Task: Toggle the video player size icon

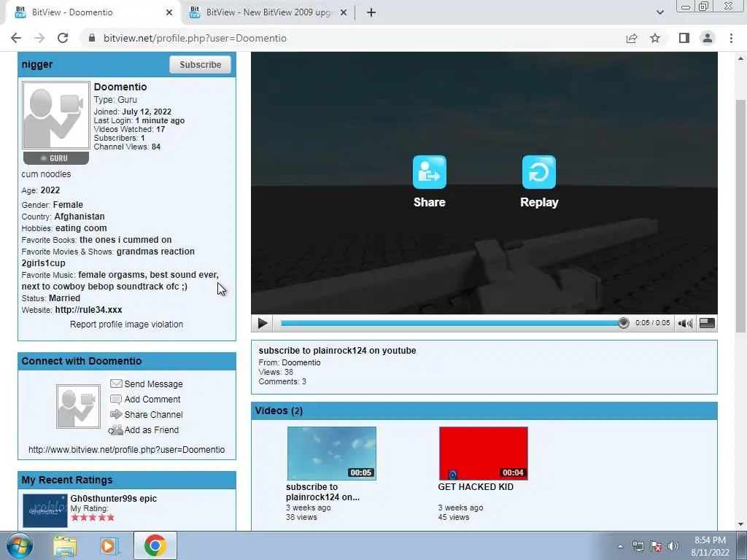Action: pos(707,323)
